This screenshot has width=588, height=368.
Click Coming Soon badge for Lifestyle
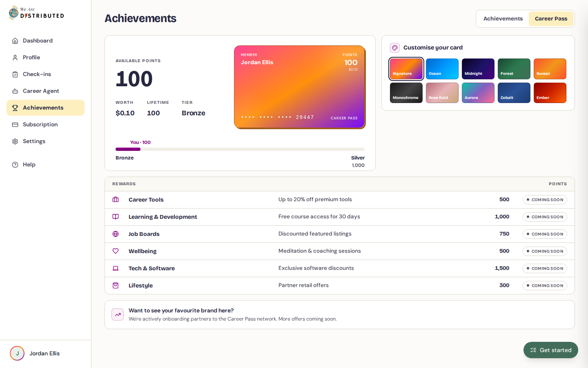pos(545,285)
